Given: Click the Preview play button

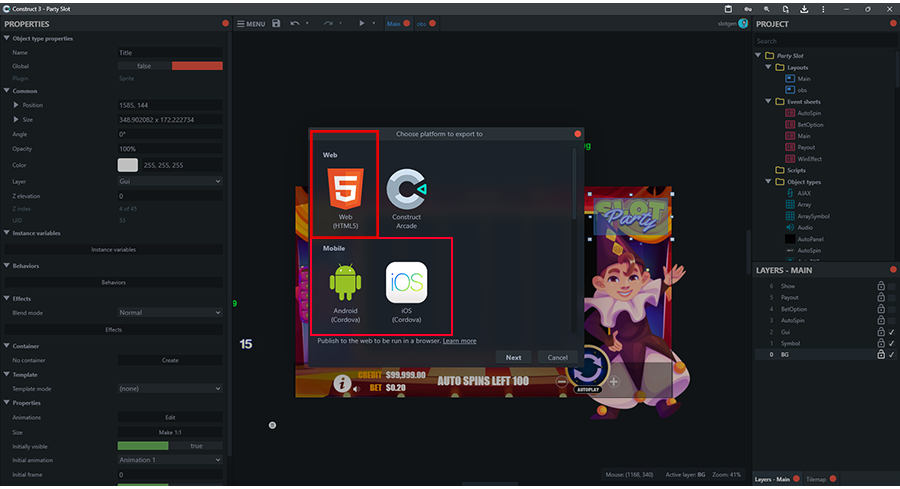Looking at the screenshot, I should (362, 24).
